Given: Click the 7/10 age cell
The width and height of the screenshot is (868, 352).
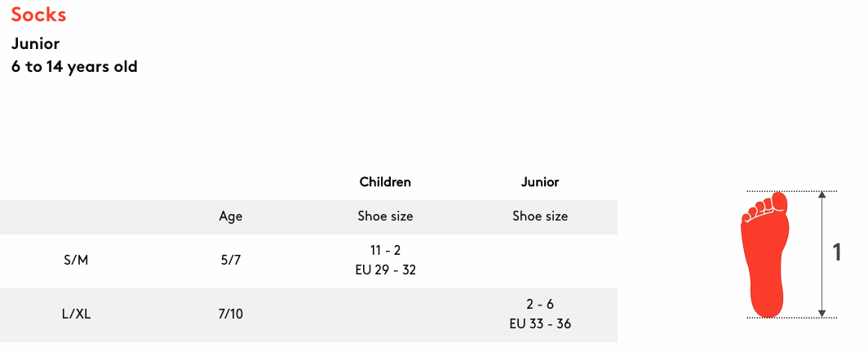Looking at the screenshot, I should [x=231, y=314].
